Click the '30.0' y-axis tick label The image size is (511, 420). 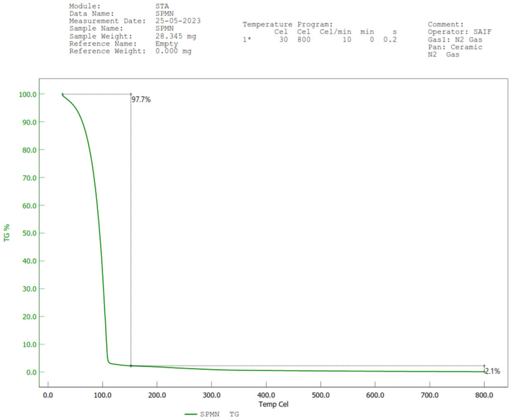point(29,289)
